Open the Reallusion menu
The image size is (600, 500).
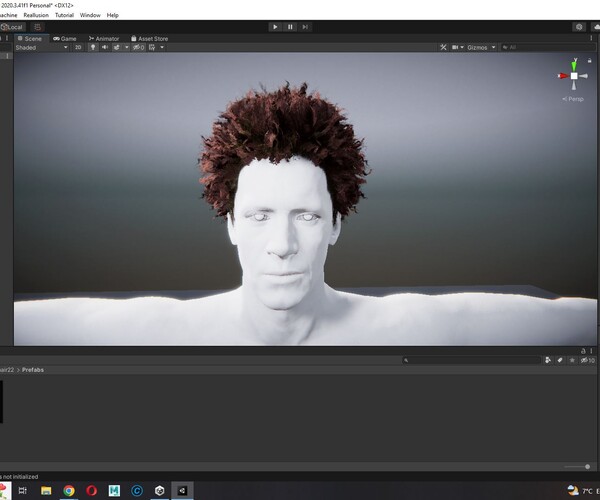coord(36,15)
